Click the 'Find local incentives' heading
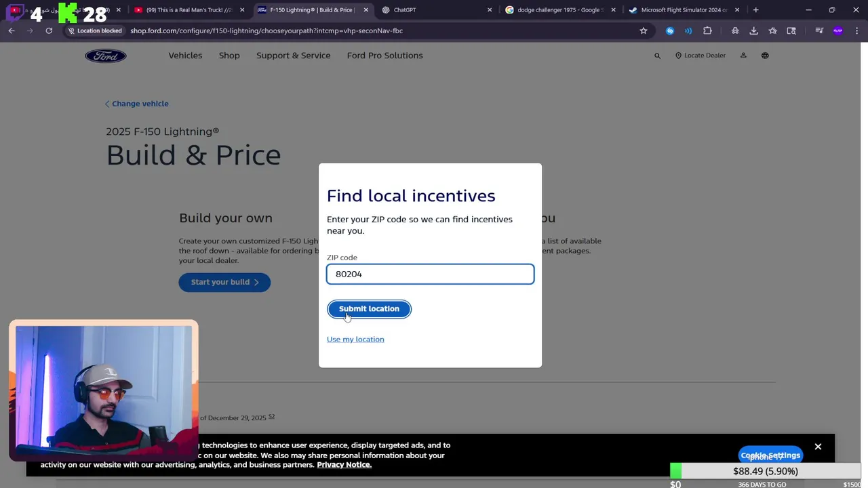This screenshot has height=488, width=868. tap(411, 196)
